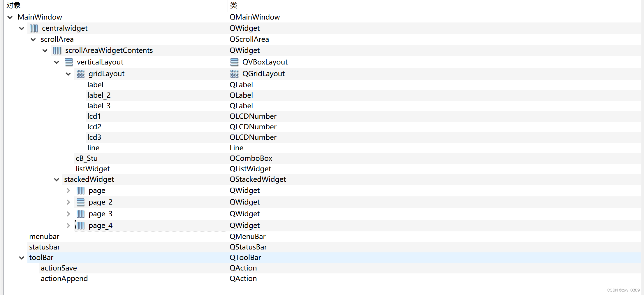
Task: Select the stackedWidget object
Action: coord(89,179)
